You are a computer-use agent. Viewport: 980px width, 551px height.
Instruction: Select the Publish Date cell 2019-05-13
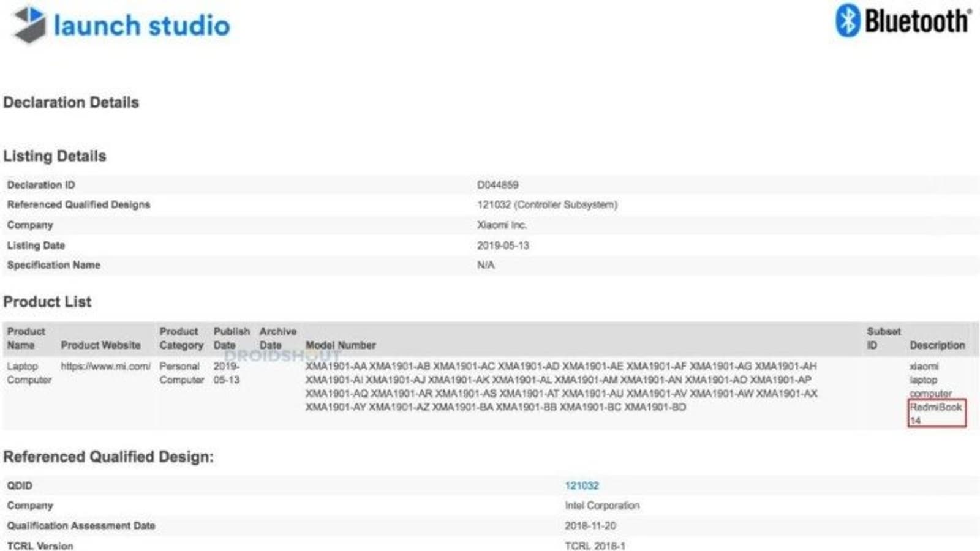point(227,373)
